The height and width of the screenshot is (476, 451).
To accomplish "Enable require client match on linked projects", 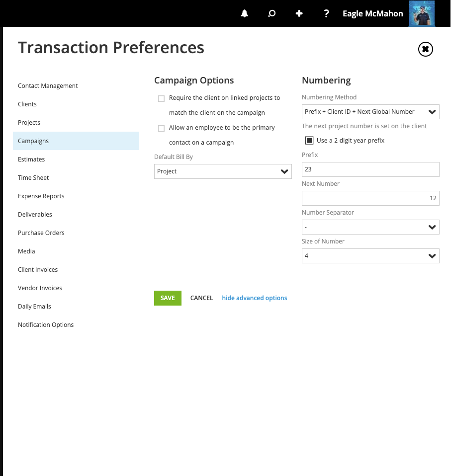I will [x=161, y=99].
